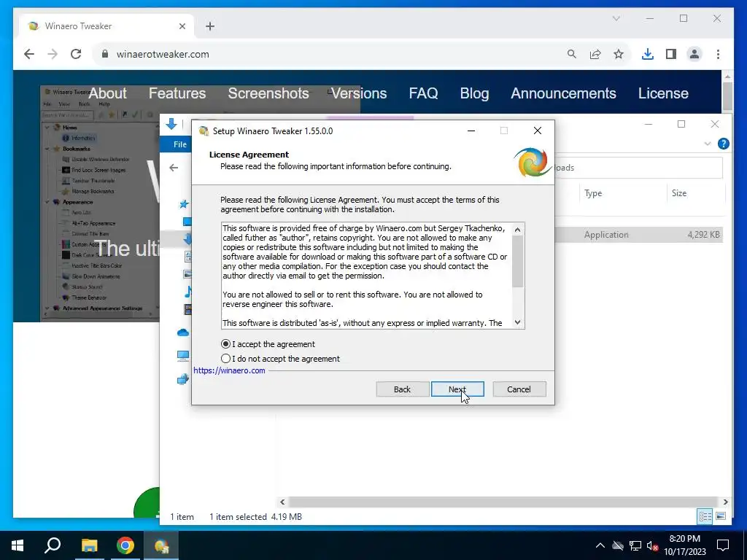Click File Explorer back arrow
Screen dimensions: 747x560
(174, 168)
